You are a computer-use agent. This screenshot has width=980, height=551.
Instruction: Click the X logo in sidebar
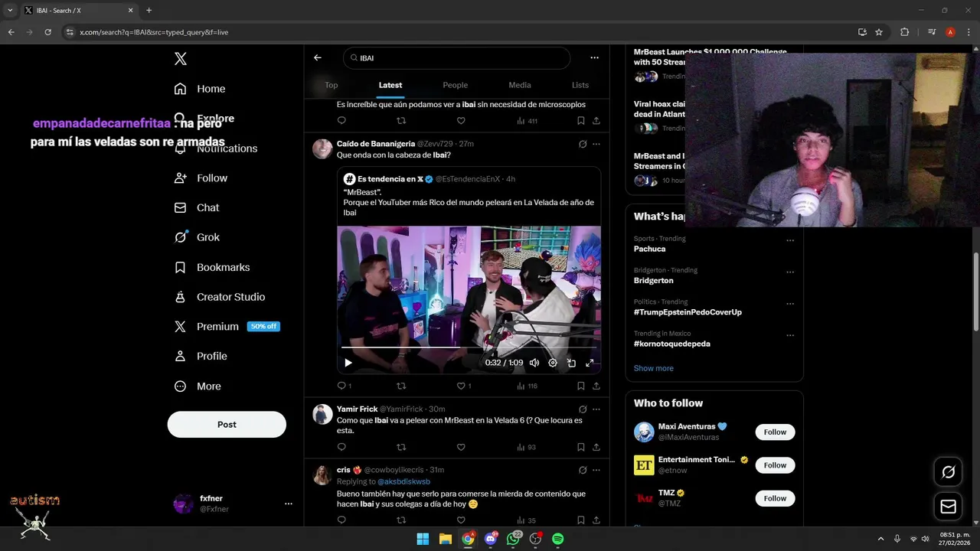pyautogui.click(x=180, y=59)
